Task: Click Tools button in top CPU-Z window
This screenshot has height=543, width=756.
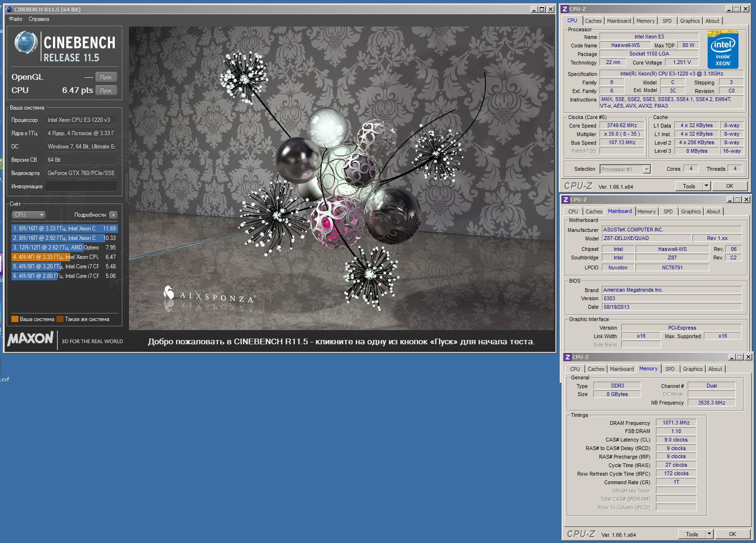Action: coord(689,186)
